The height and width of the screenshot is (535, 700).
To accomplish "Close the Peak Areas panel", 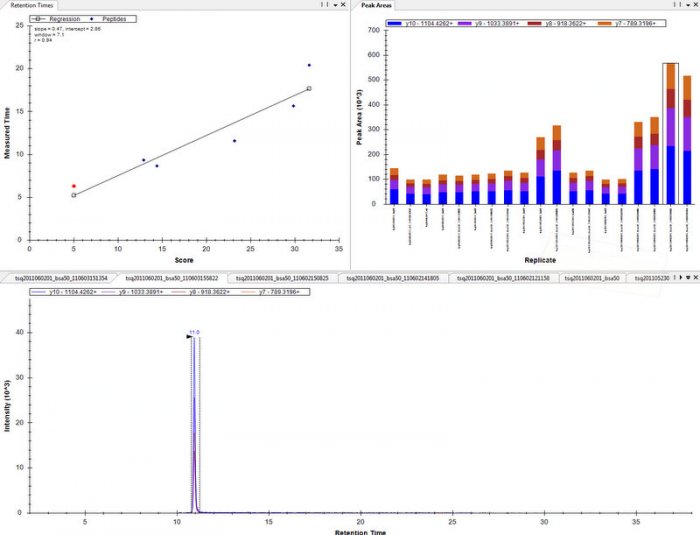I will tap(694, 5).
